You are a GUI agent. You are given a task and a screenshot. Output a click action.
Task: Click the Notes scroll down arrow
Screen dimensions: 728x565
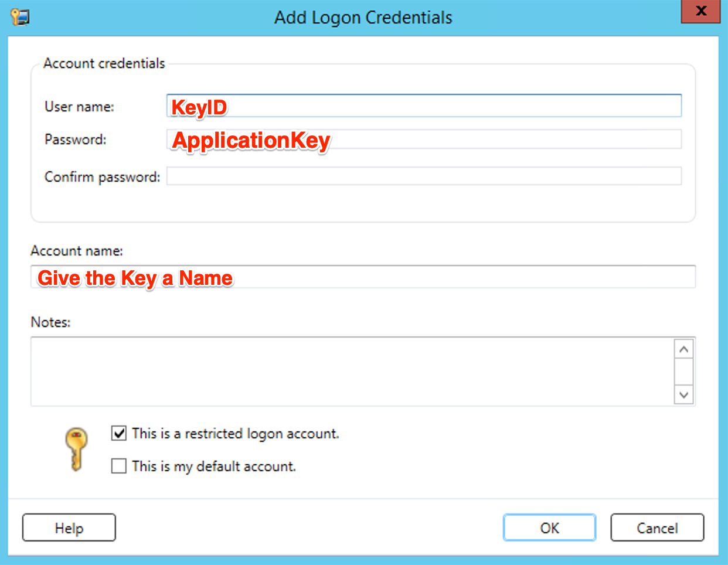click(x=683, y=394)
